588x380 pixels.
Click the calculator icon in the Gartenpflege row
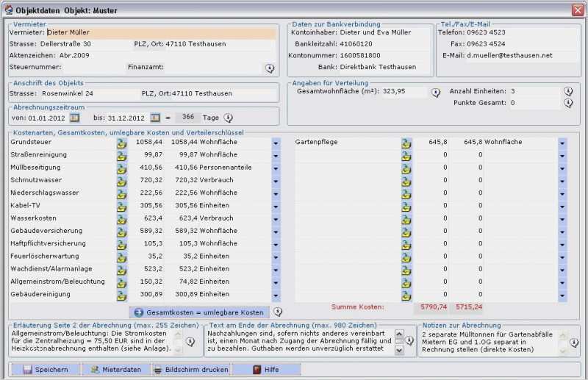click(406, 142)
